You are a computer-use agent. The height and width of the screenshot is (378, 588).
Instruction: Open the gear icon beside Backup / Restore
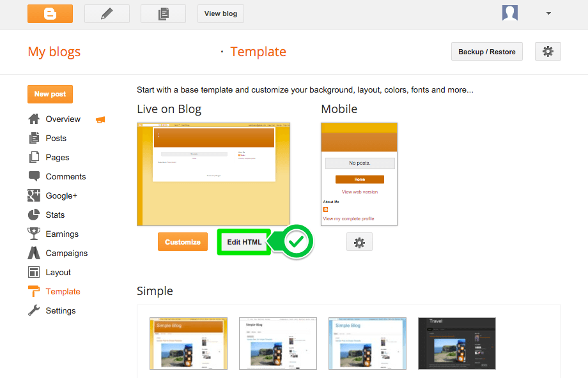(547, 51)
